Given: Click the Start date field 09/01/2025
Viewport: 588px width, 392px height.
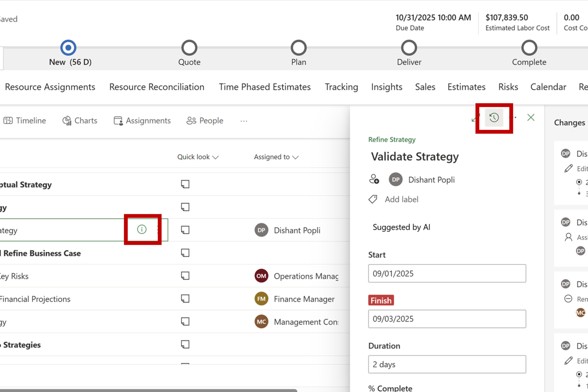Looking at the screenshot, I should tap(447, 273).
